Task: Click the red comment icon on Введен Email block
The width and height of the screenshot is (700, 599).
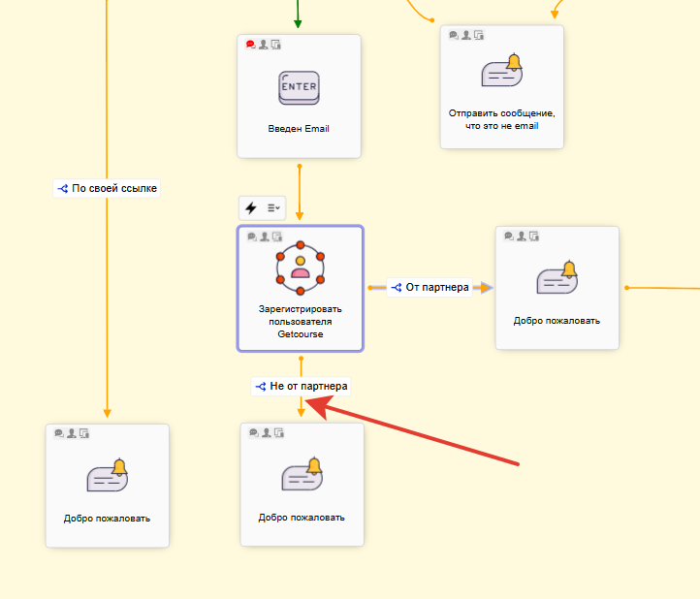Action: (250, 45)
